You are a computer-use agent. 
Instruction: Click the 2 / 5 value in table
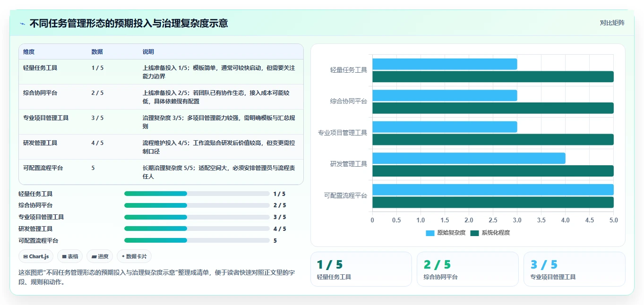97,93
